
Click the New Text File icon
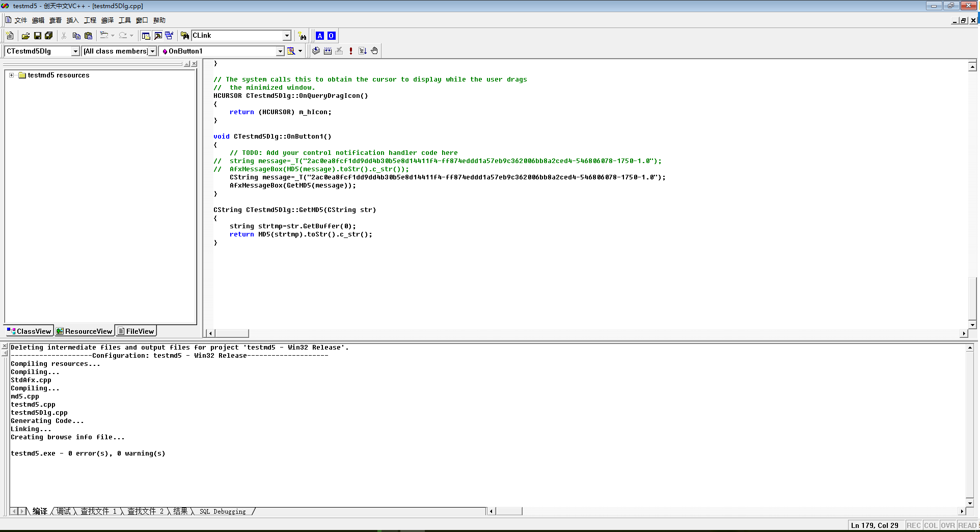[x=10, y=36]
